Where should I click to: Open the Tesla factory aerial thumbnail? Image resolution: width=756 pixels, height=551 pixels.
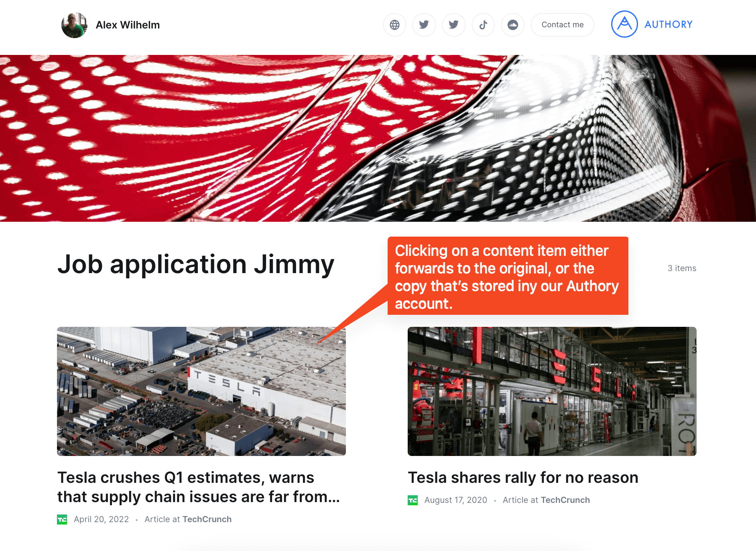tap(201, 391)
